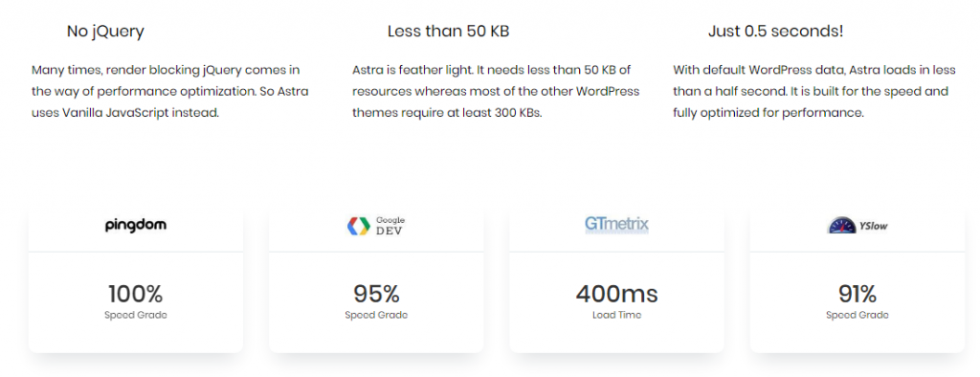This screenshot has width=980, height=377.
Task: Select the 95% Google DEV score
Action: pyautogui.click(x=376, y=293)
